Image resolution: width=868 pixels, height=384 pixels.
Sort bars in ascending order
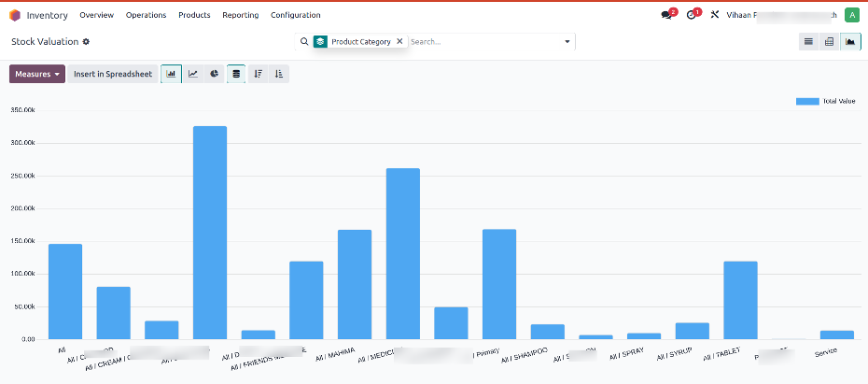tap(279, 74)
